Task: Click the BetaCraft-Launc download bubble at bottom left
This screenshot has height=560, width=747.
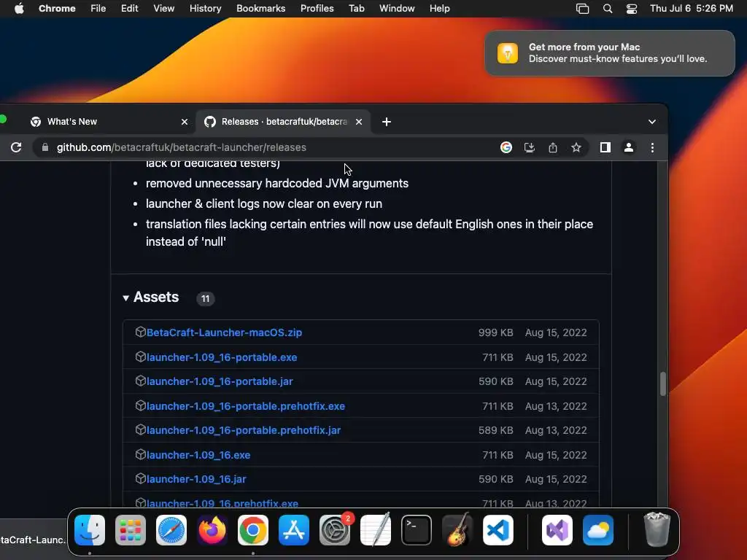Action: click(x=32, y=540)
